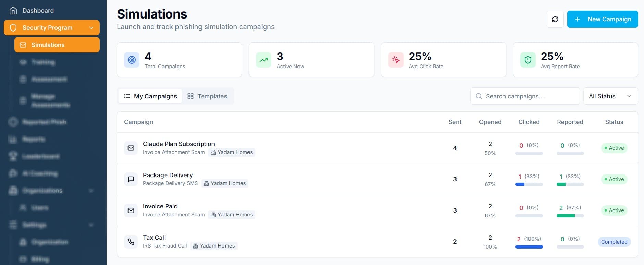Click the Invoice Paid reported progress bar
644x265 pixels.
coord(570,216)
